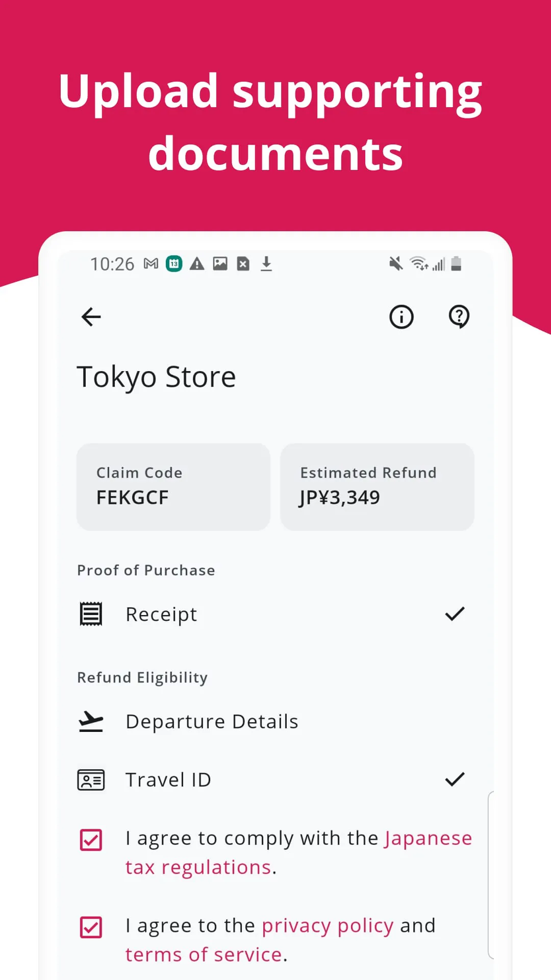Tap the download arrow status icon
Image resolution: width=551 pixels, height=980 pixels.
(x=266, y=264)
